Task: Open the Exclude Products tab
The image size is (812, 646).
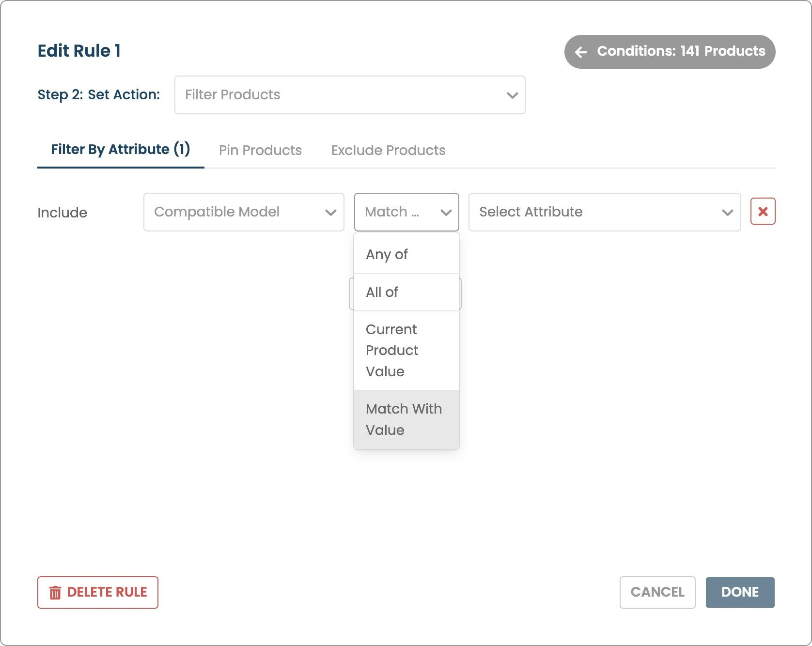Action: pos(388,150)
